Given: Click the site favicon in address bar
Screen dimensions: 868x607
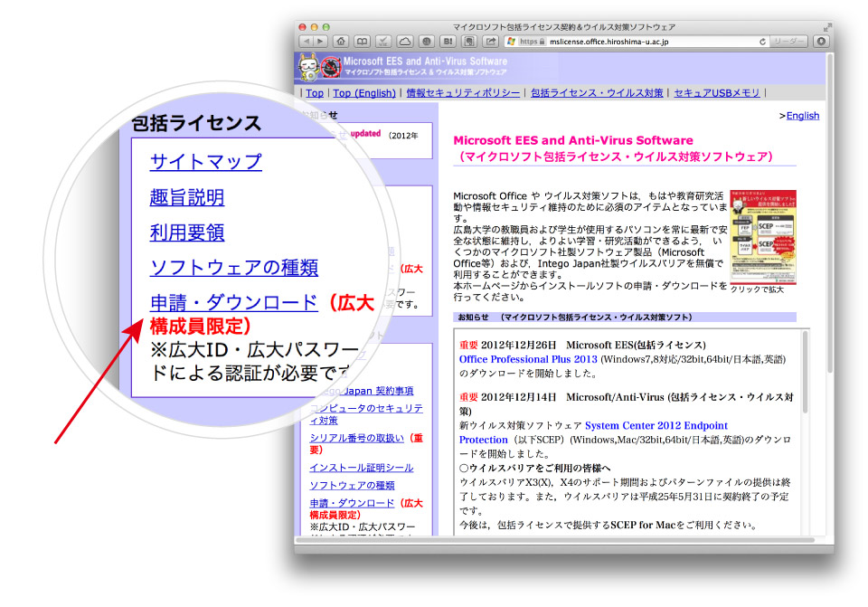Looking at the screenshot, I should point(512,42).
